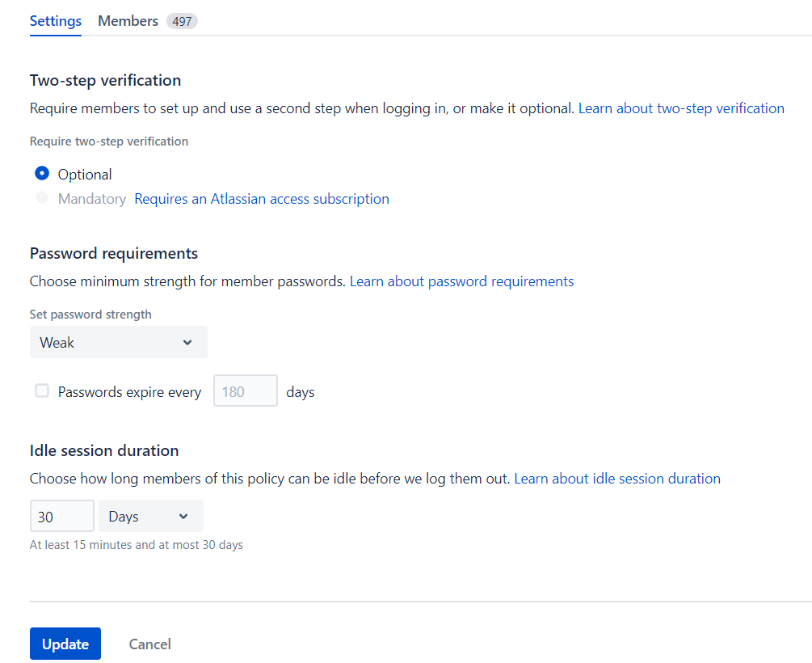Screen dimensions: 812x663
Task: Switch to the Settings tab
Action: pyautogui.click(x=56, y=21)
